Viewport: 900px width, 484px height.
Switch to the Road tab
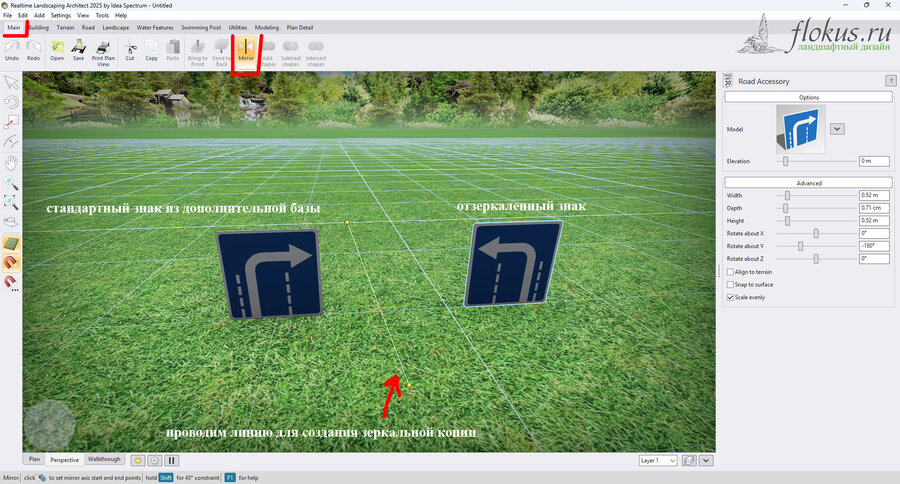click(x=88, y=28)
